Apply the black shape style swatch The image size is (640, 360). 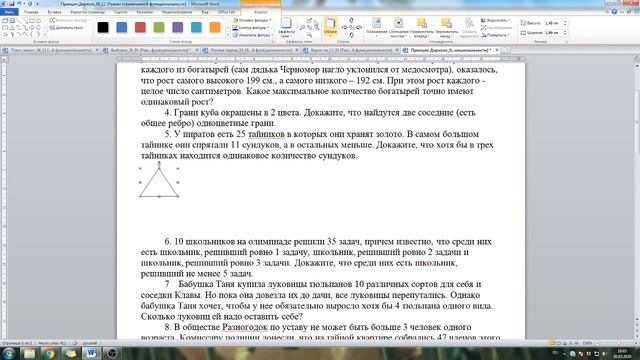103,27
